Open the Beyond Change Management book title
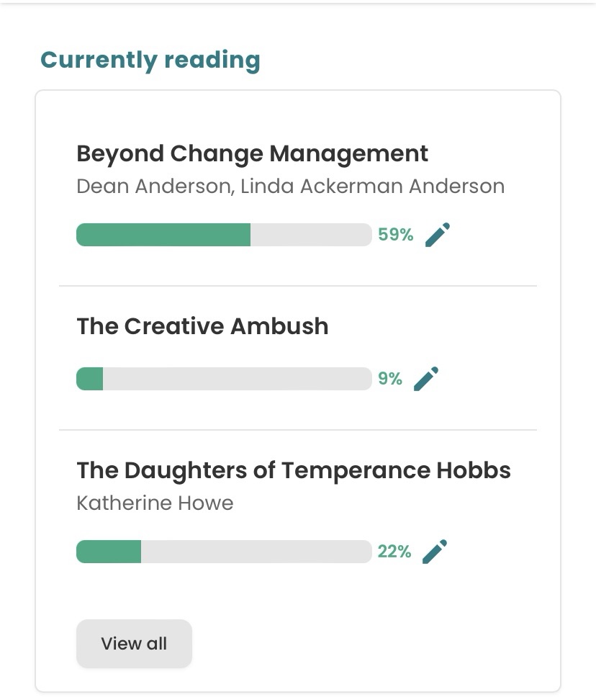The height and width of the screenshot is (700, 596). 252,153
